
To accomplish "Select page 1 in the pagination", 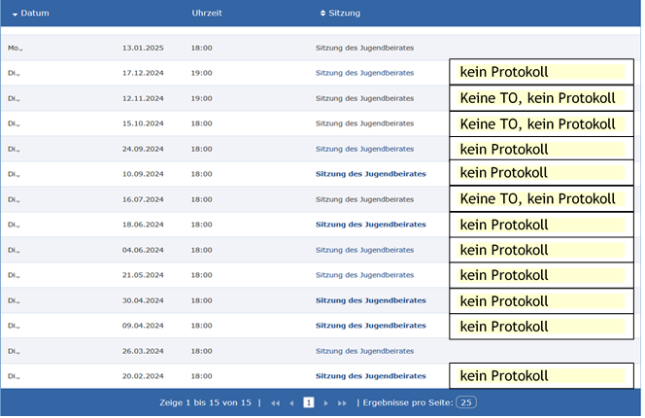I will (x=309, y=402).
